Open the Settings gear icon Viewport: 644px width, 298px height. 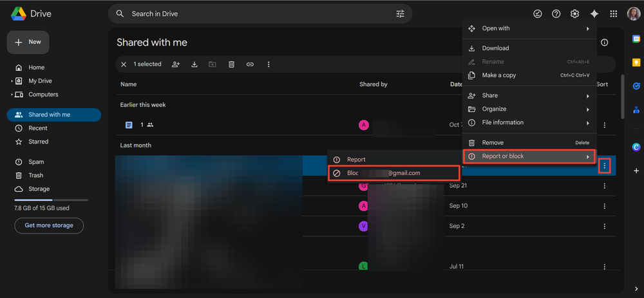click(574, 14)
